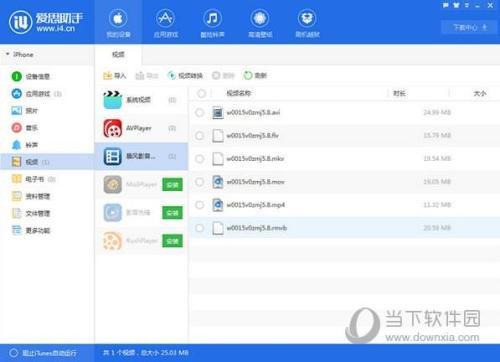Viewport: 500px width, 362px height.
Task: Toggle the select-all circle in table header
Action: pos(201,94)
